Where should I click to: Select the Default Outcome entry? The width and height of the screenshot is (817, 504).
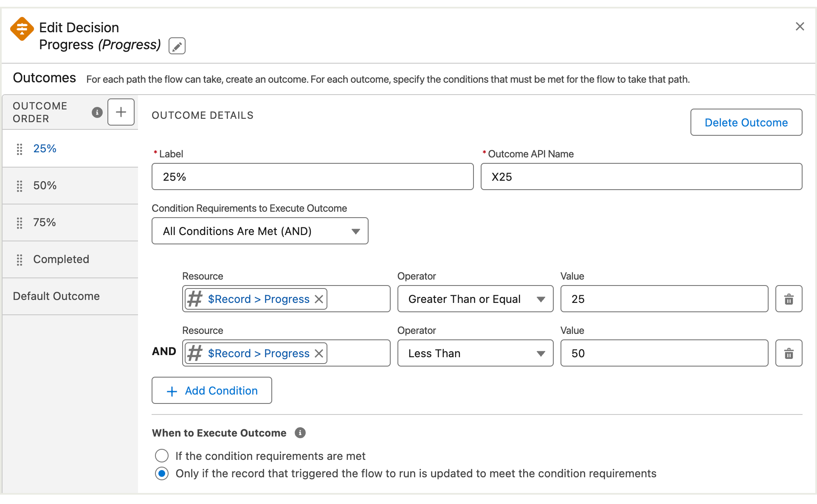click(x=56, y=296)
